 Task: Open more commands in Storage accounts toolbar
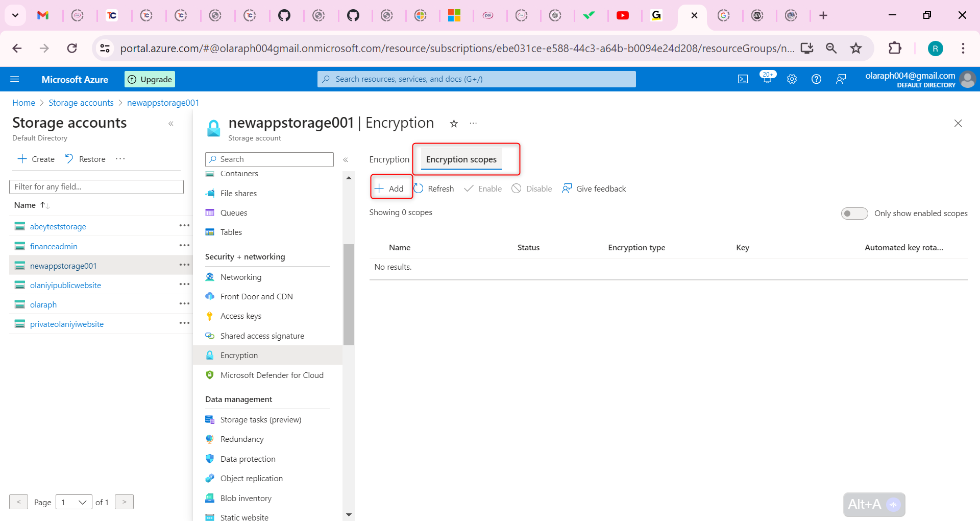pos(120,159)
